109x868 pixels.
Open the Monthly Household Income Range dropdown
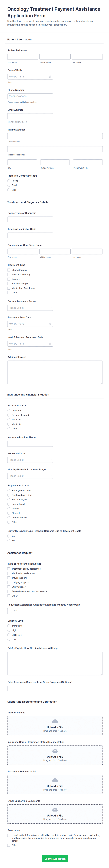30,476
